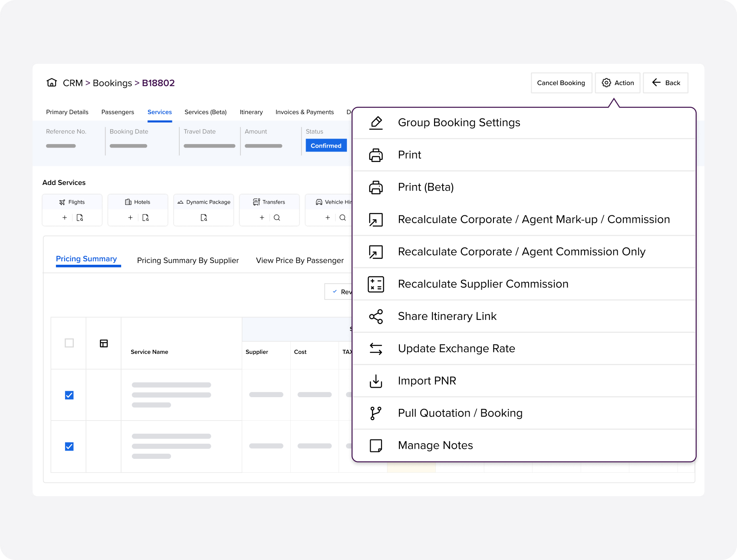The height and width of the screenshot is (560, 737).
Task: Add a Hotels service with plus icon
Action: (130, 217)
